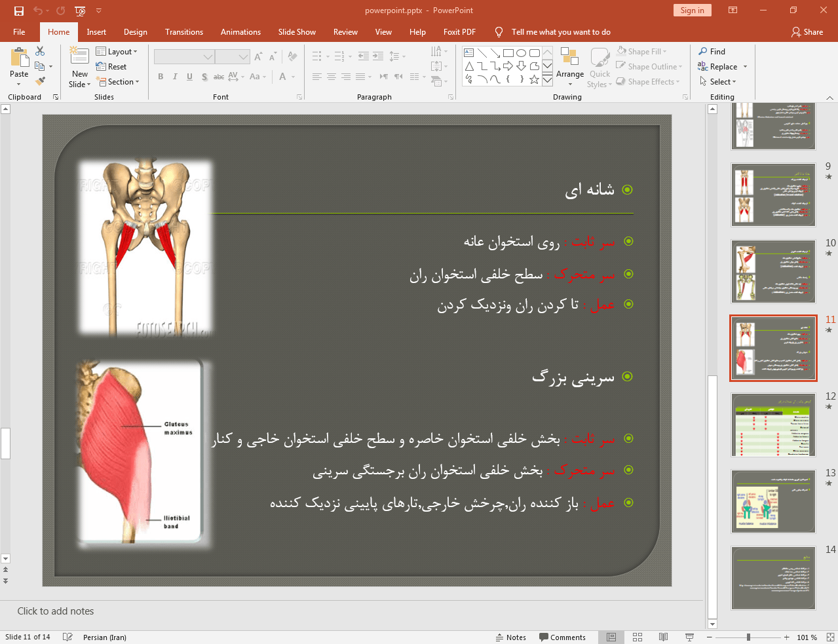
Task: Switch to Slide Sorter view
Action: pyautogui.click(x=638, y=637)
